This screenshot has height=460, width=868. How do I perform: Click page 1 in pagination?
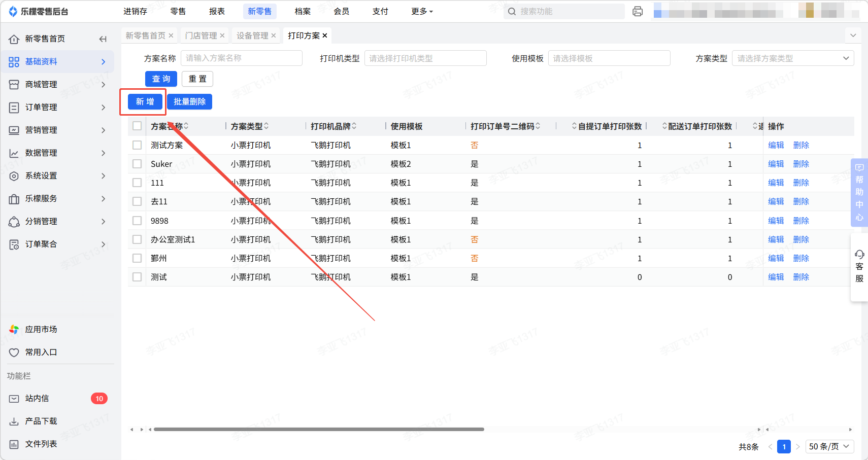click(x=784, y=446)
